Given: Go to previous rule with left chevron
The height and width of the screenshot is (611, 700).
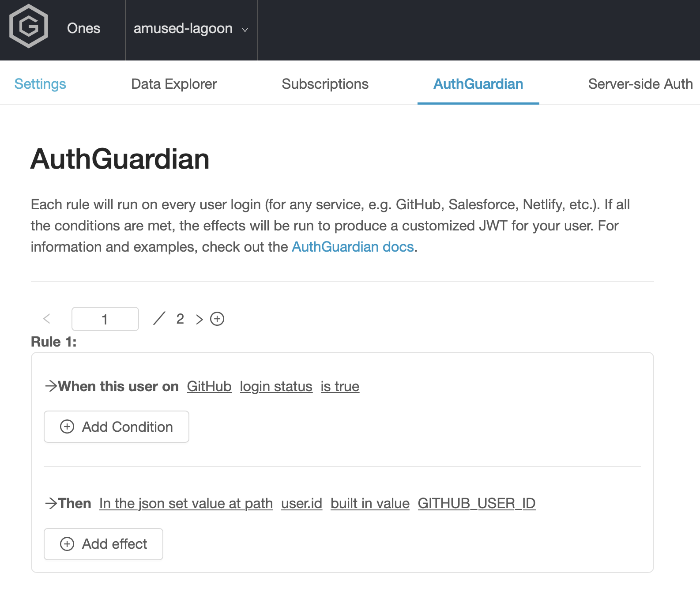Looking at the screenshot, I should [x=47, y=319].
